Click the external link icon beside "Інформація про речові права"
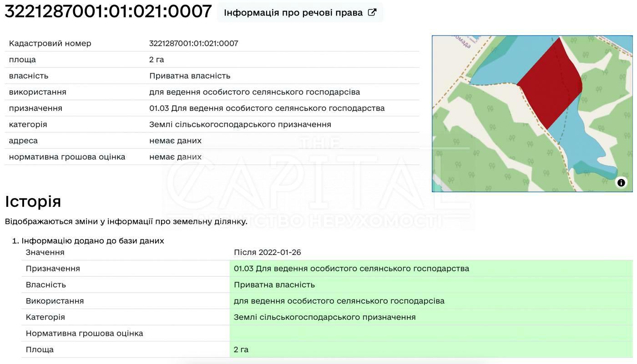The image size is (637, 364). click(x=372, y=12)
